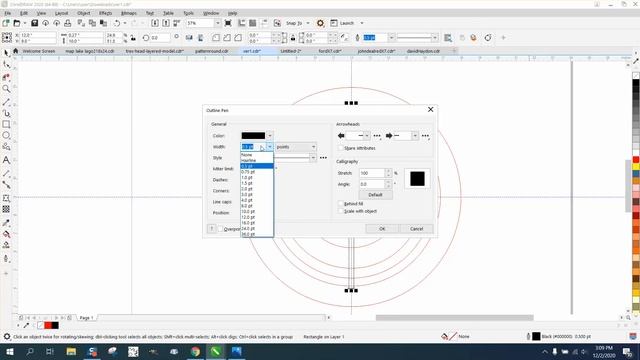
Task: Select 10.0 pt in width list
Action: tap(257, 211)
